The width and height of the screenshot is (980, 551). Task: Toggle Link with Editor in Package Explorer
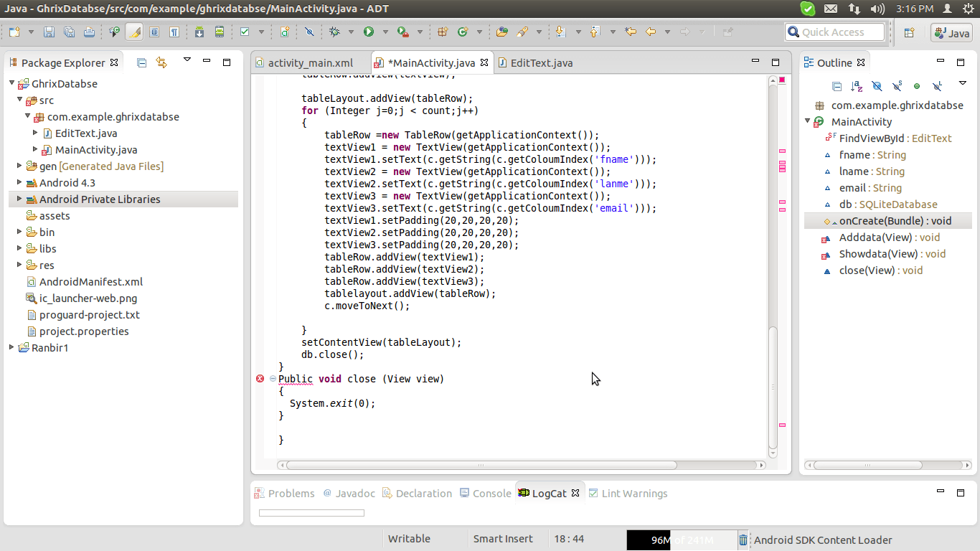[161, 63]
